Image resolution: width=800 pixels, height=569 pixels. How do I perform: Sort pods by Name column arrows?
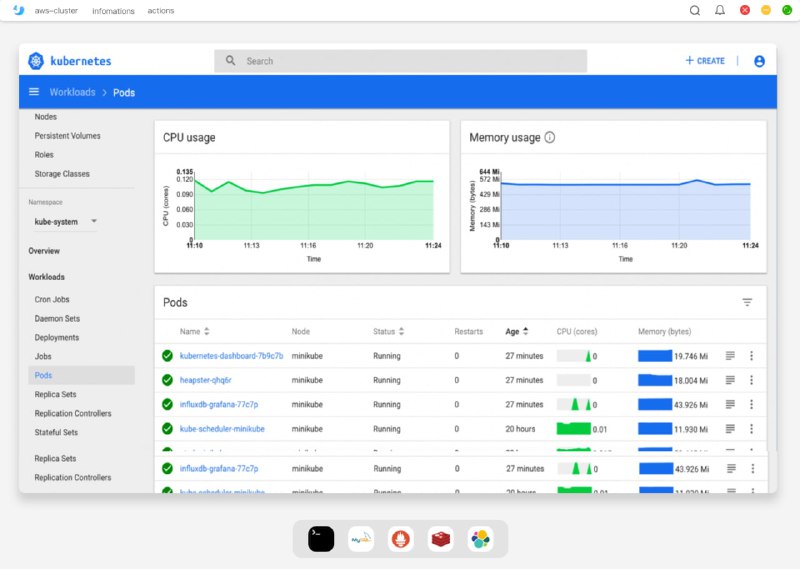point(207,331)
